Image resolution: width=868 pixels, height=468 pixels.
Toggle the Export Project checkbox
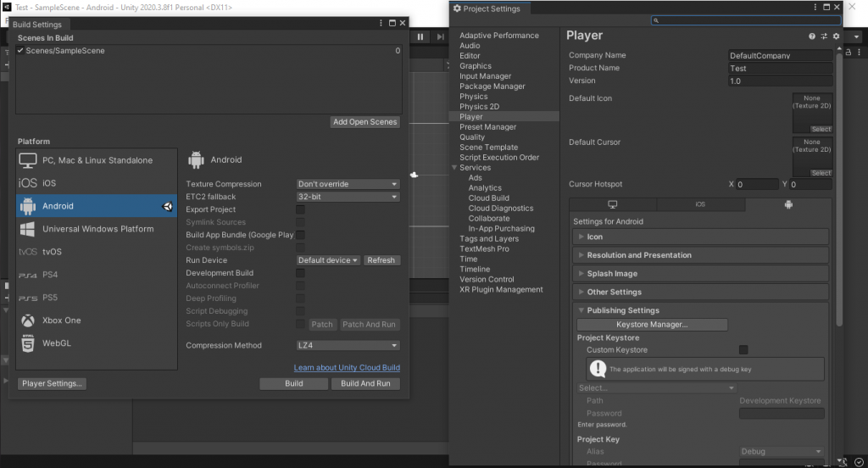pyautogui.click(x=300, y=209)
